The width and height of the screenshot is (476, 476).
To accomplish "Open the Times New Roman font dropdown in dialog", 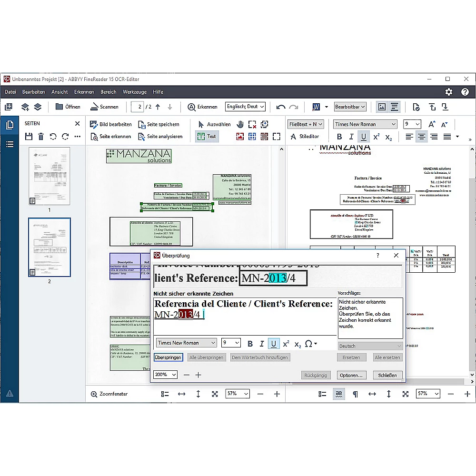I will point(186,343).
